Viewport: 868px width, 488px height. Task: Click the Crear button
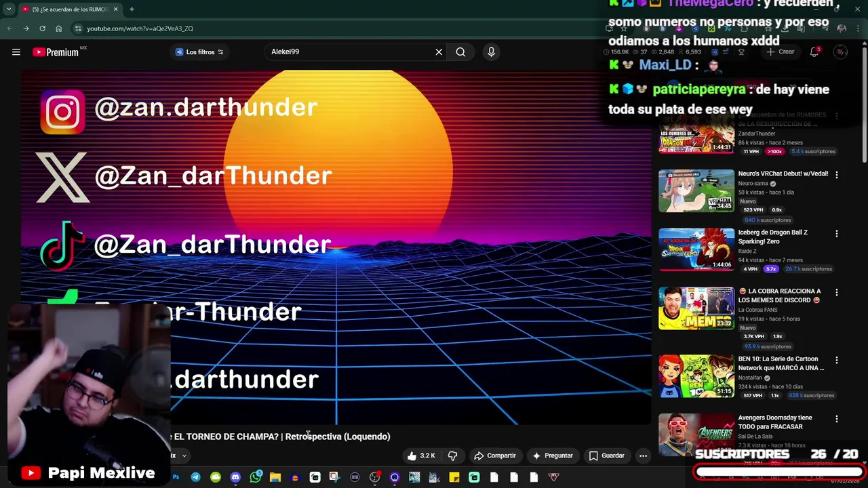(x=780, y=52)
